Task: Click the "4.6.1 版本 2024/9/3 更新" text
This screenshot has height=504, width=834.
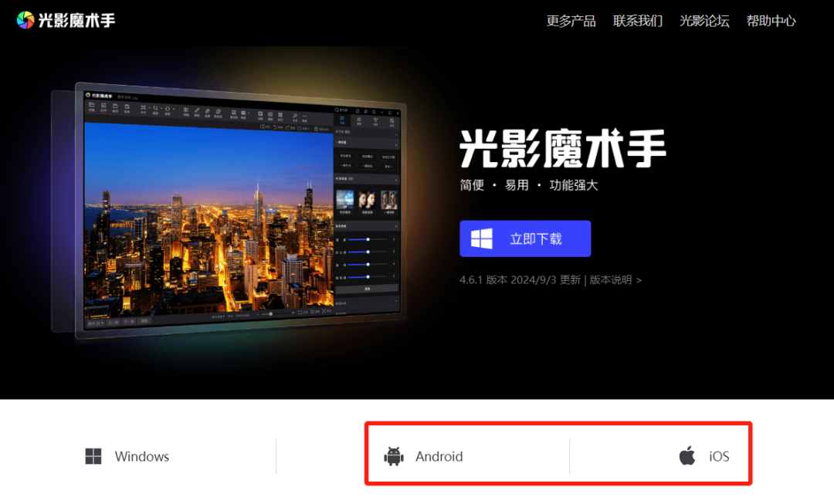Action: point(520,279)
